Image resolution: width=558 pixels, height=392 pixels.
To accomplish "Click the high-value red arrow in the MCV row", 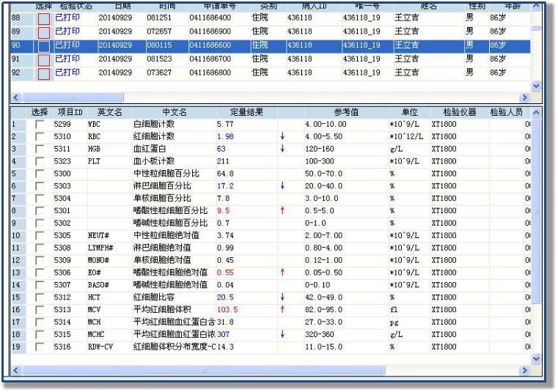I will pos(282,310).
